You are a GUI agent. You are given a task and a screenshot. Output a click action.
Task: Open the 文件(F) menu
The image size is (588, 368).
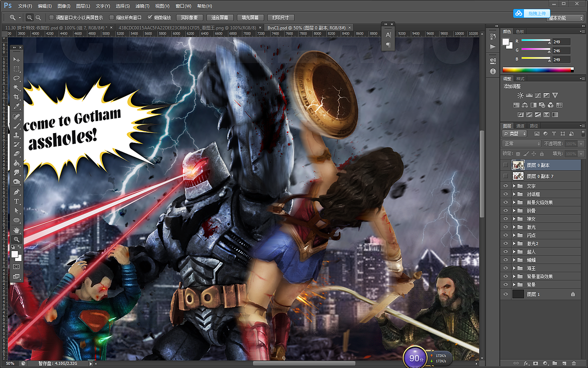point(25,6)
